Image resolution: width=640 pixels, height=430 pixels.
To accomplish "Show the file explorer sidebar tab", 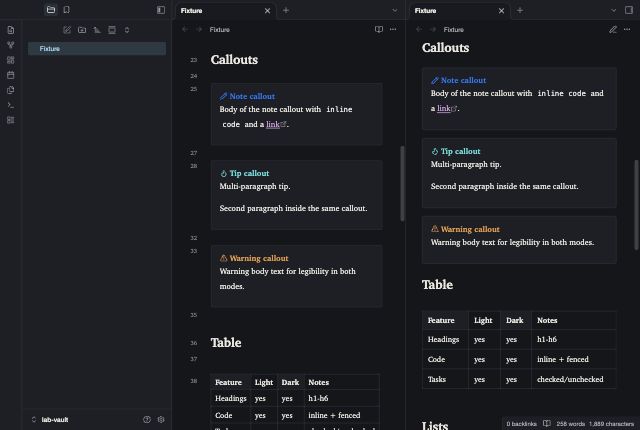I will click(51, 10).
